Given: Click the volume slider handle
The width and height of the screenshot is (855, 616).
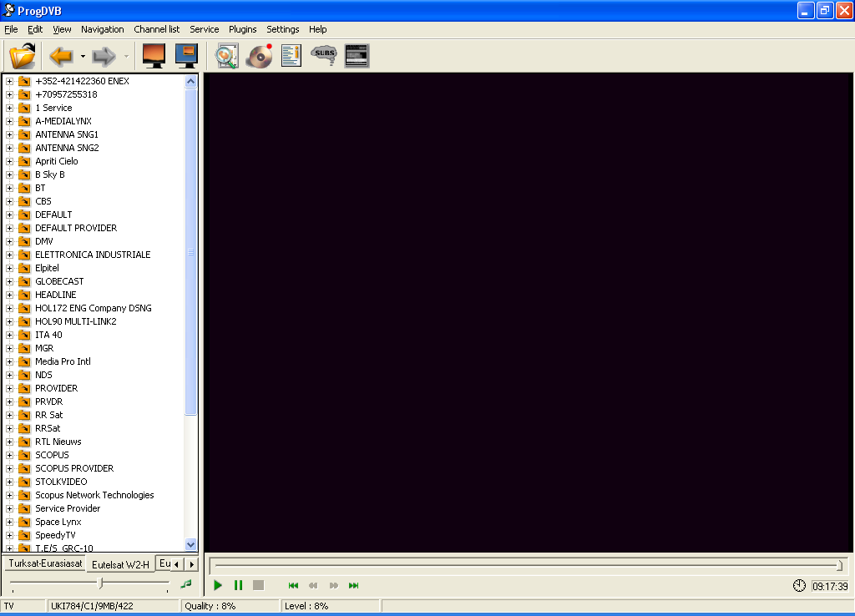Looking at the screenshot, I should coord(101,583).
